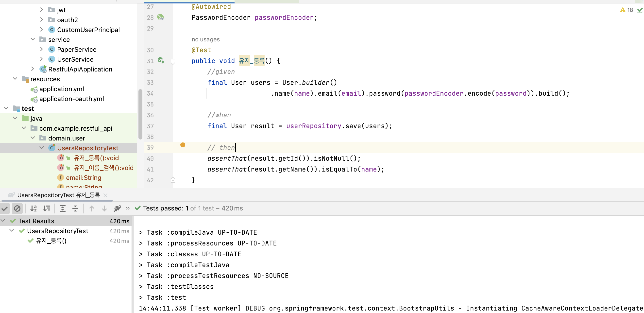This screenshot has width=644, height=313.
Task: Click the yellow lightbulb intention icon
Action: click(x=183, y=146)
